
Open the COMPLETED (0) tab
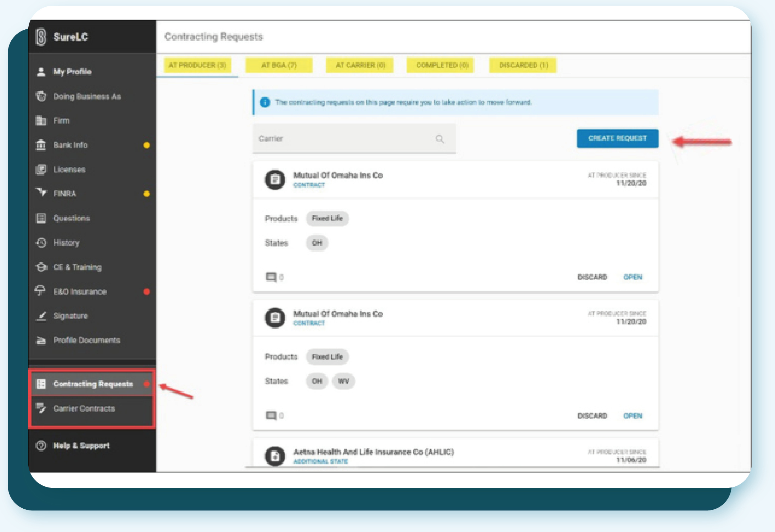[441, 65]
